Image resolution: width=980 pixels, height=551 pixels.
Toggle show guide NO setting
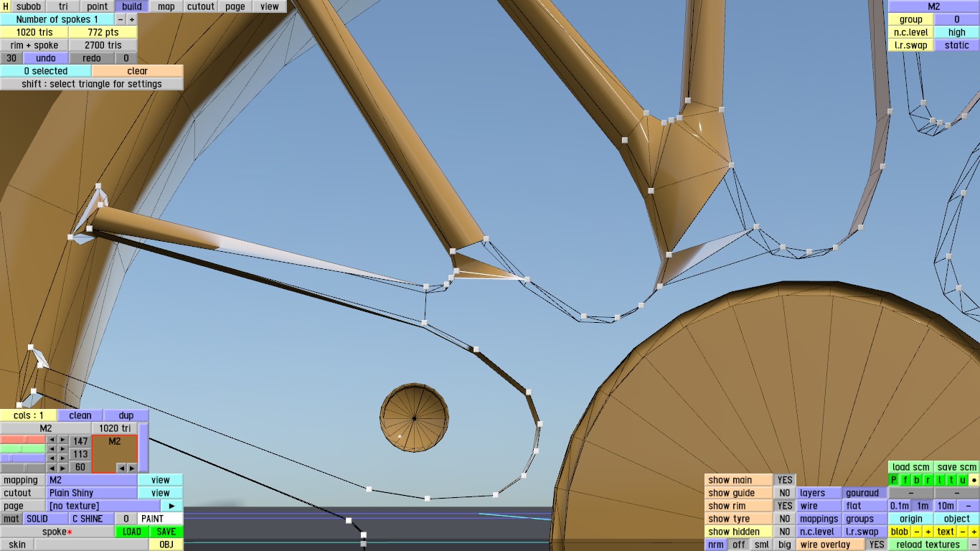point(785,493)
